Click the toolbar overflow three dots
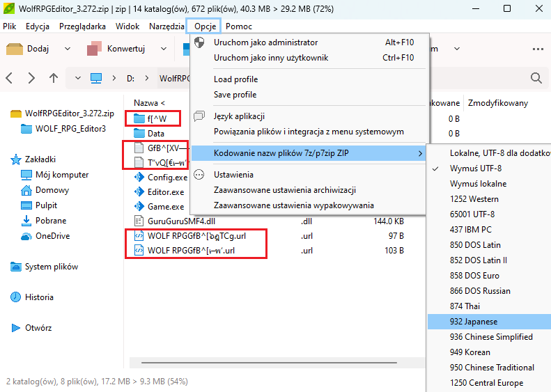The image size is (551, 392). (538, 49)
